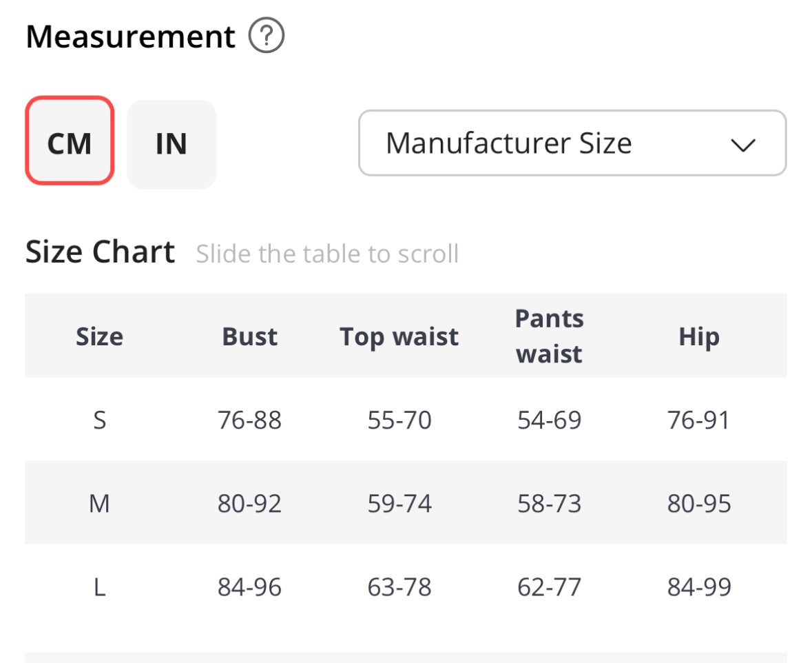Click the Size column header
This screenshot has width=812, height=663.
[x=99, y=336]
